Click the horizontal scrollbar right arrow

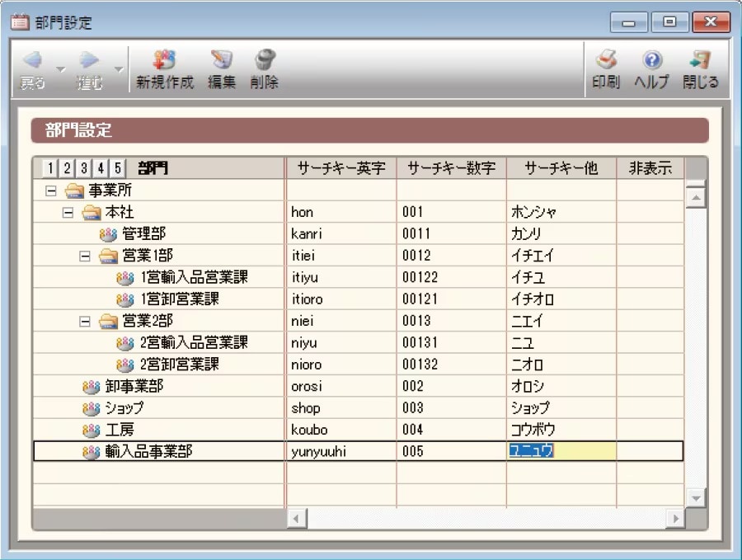[x=675, y=519]
